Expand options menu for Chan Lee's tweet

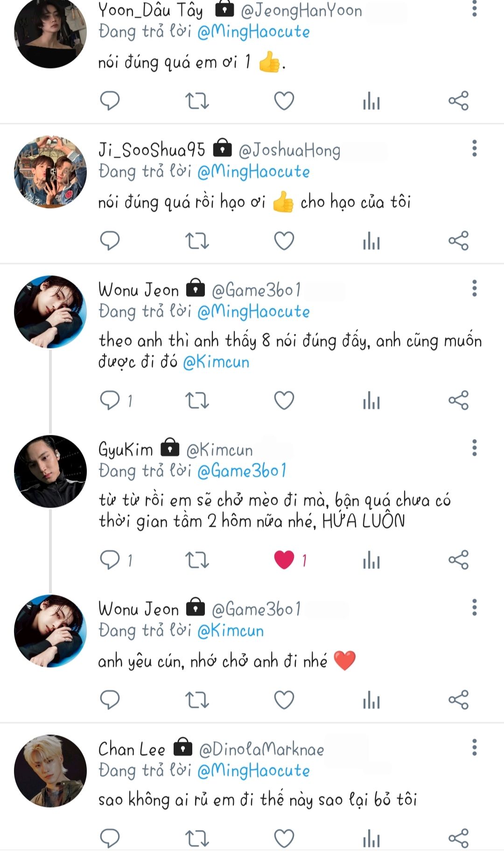(475, 747)
